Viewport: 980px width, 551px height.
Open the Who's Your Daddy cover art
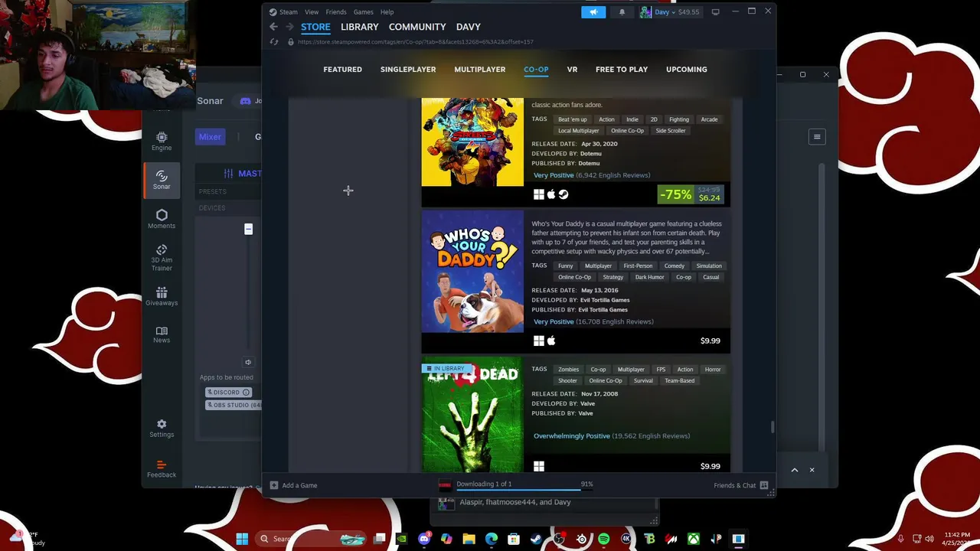(472, 271)
